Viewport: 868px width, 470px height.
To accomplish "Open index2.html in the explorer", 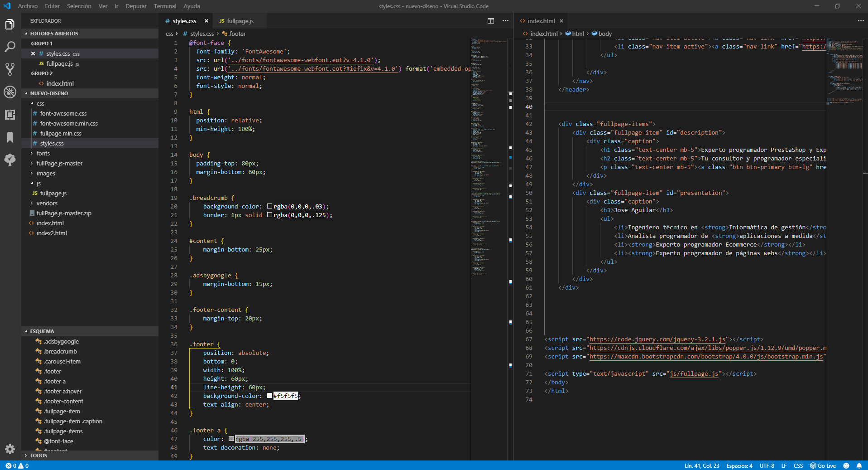I will click(52, 233).
